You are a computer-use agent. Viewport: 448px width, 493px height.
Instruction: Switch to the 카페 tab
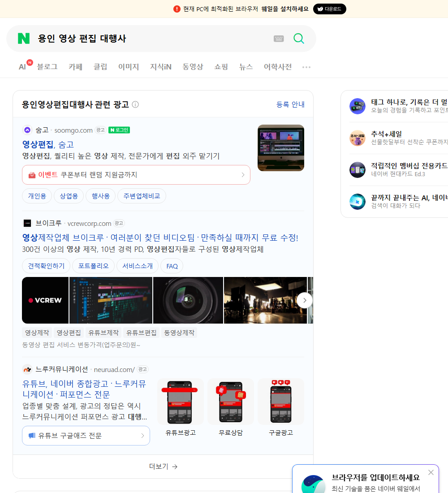(x=75, y=67)
